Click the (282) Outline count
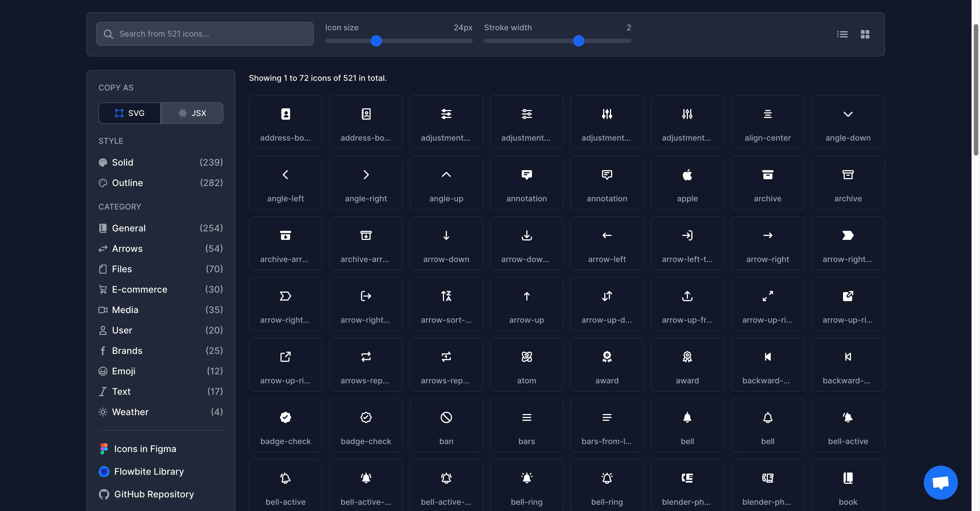This screenshot has height=511, width=980. (211, 183)
